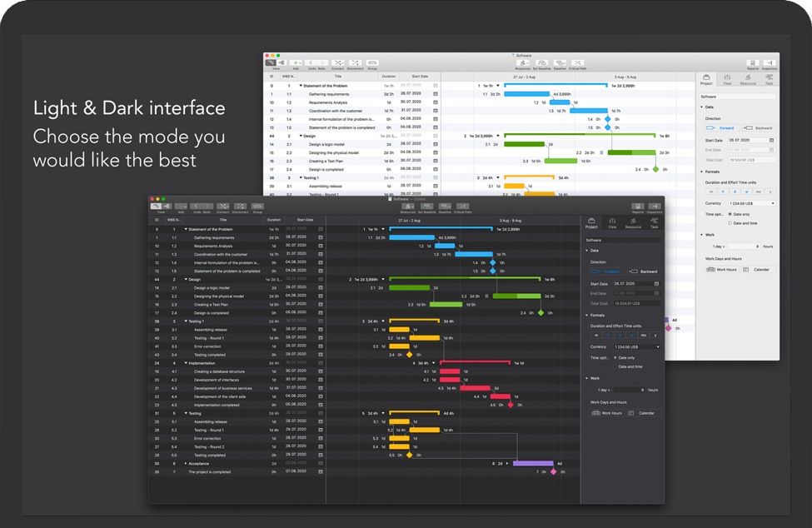Click Set Baseline in light window toolbar

[x=542, y=62]
